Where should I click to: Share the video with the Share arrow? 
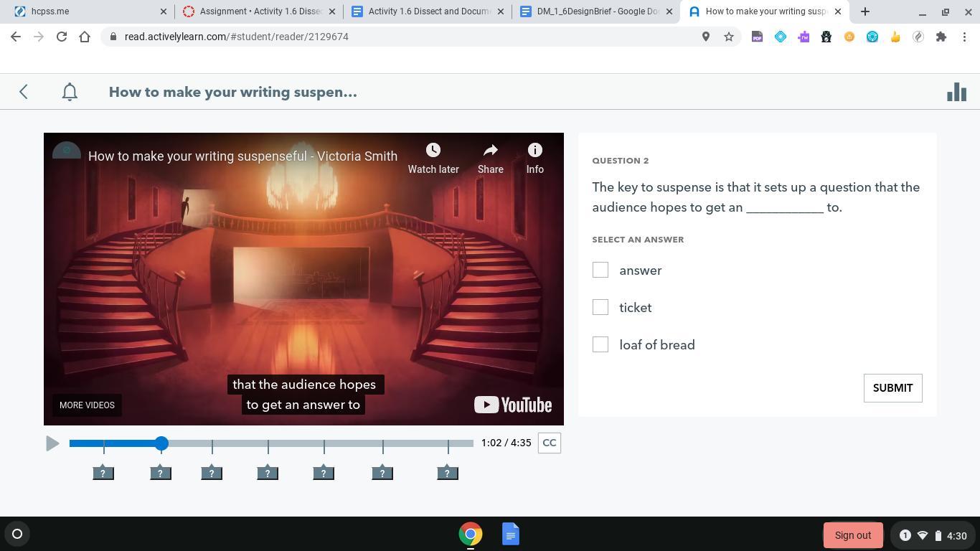[x=491, y=150]
